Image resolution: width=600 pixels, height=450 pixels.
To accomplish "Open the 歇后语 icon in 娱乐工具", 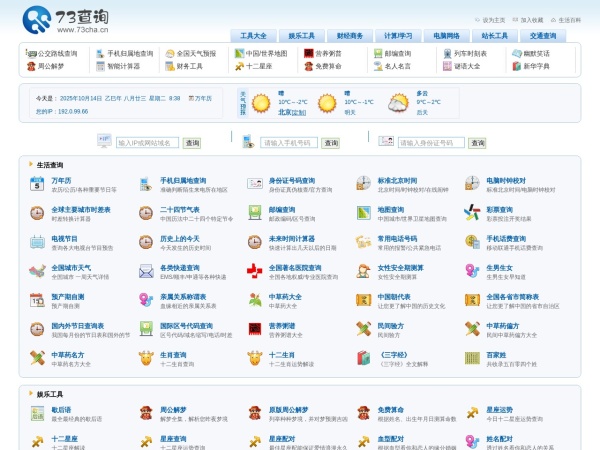I will (x=37, y=414).
